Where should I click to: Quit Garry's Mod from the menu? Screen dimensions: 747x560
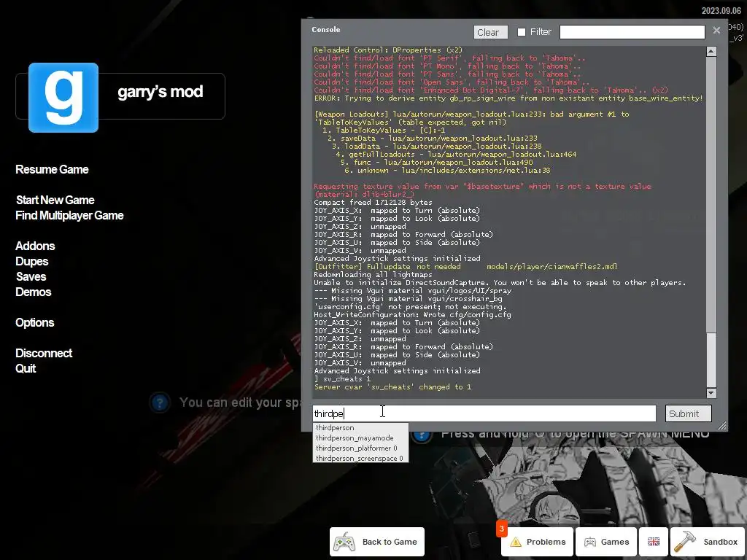click(x=26, y=368)
